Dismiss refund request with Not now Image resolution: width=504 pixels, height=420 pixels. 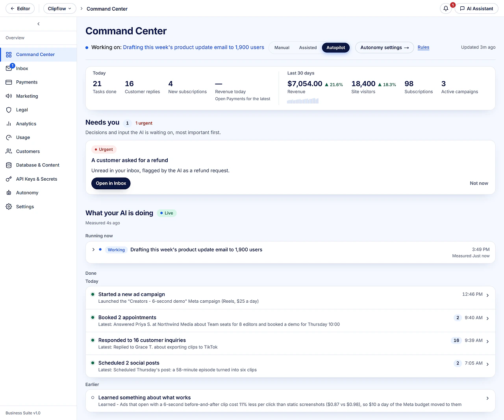tap(479, 183)
